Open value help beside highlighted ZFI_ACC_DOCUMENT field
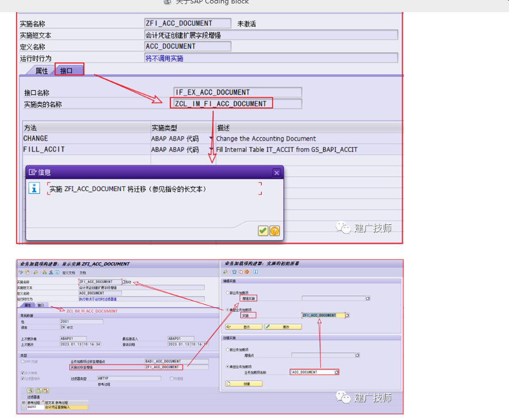 [x=347, y=316]
